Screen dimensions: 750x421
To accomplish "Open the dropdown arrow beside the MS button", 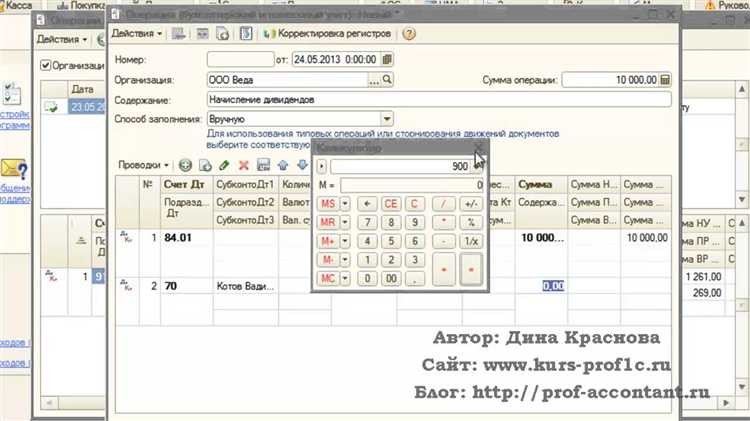I will tap(345, 204).
